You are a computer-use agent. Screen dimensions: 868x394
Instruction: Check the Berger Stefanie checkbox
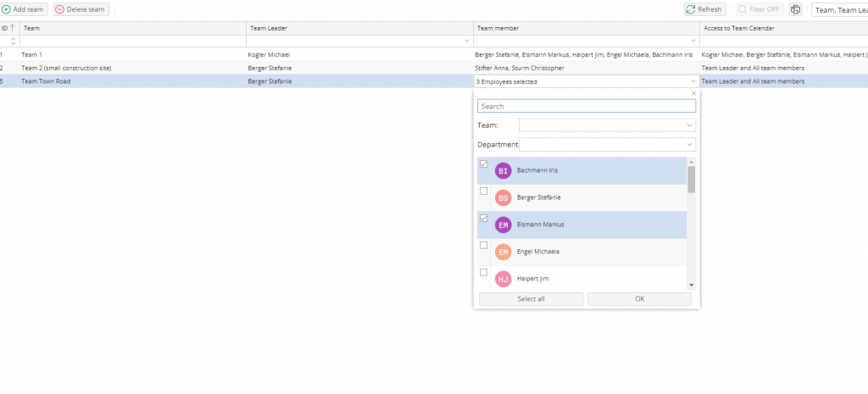484,191
